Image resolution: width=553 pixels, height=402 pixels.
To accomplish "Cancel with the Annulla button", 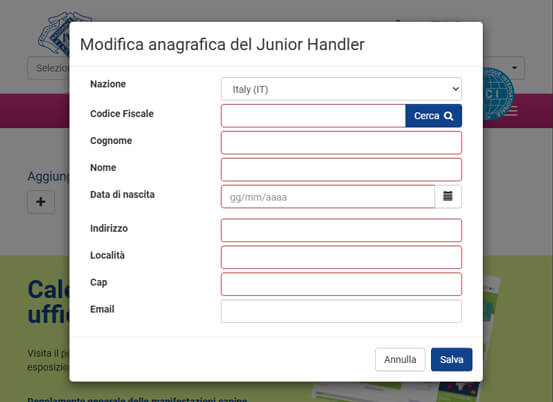I will [x=400, y=359].
